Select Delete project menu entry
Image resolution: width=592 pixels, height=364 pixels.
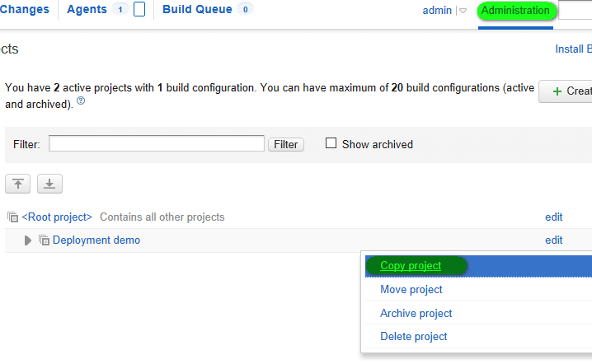(x=414, y=336)
